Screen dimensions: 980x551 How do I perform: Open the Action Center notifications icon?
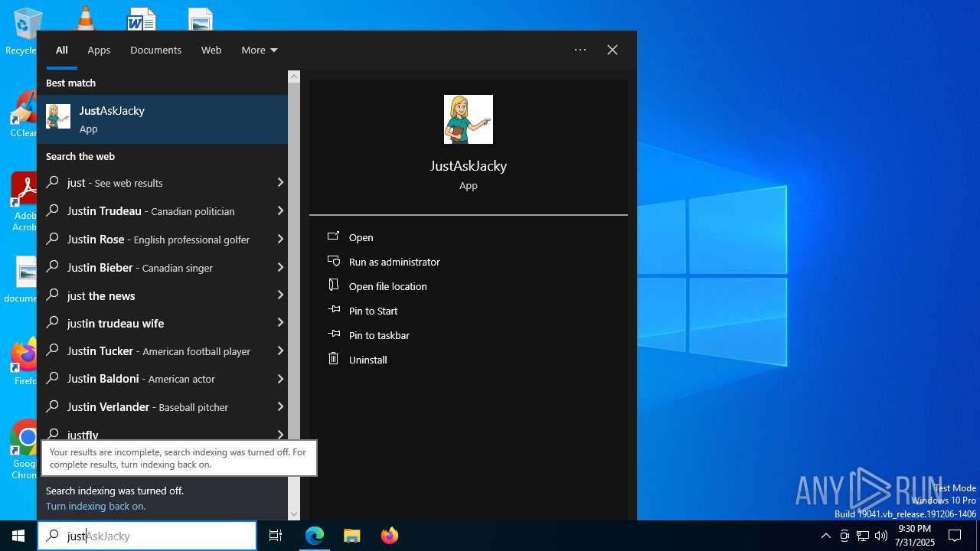click(x=955, y=536)
